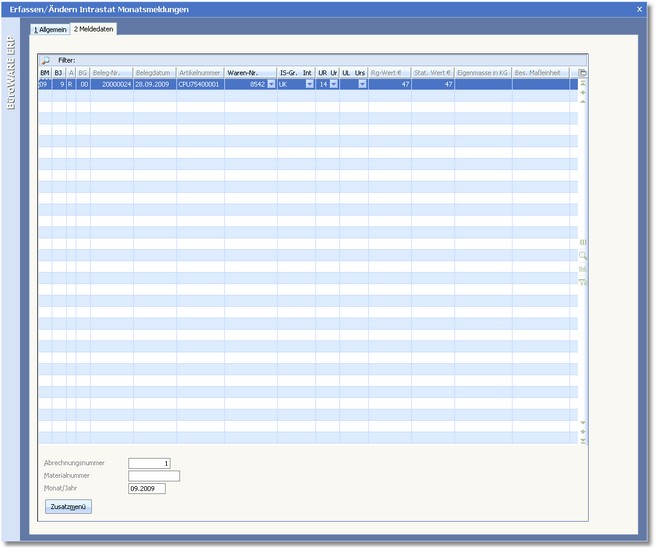Open the IS-Gr. dropdown showing UK
The image size is (656, 550).
tap(309, 85)
